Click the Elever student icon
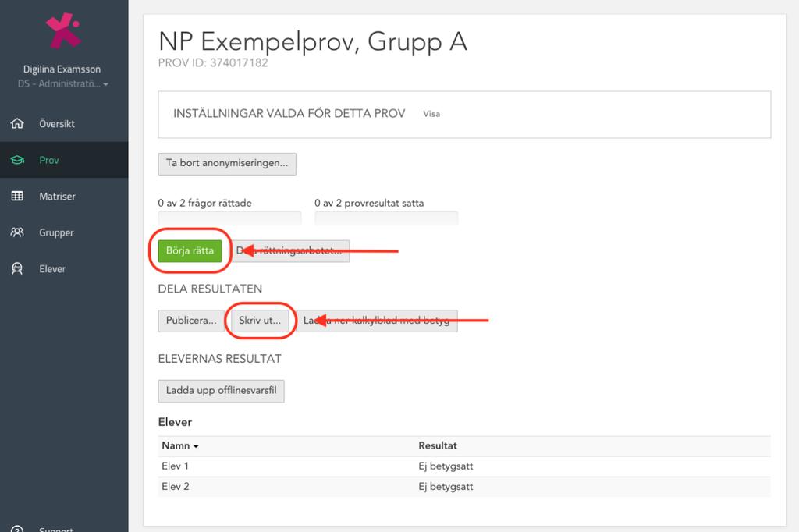Image resolution: width=799 pixels, height=532 pixels. point(17,268)
